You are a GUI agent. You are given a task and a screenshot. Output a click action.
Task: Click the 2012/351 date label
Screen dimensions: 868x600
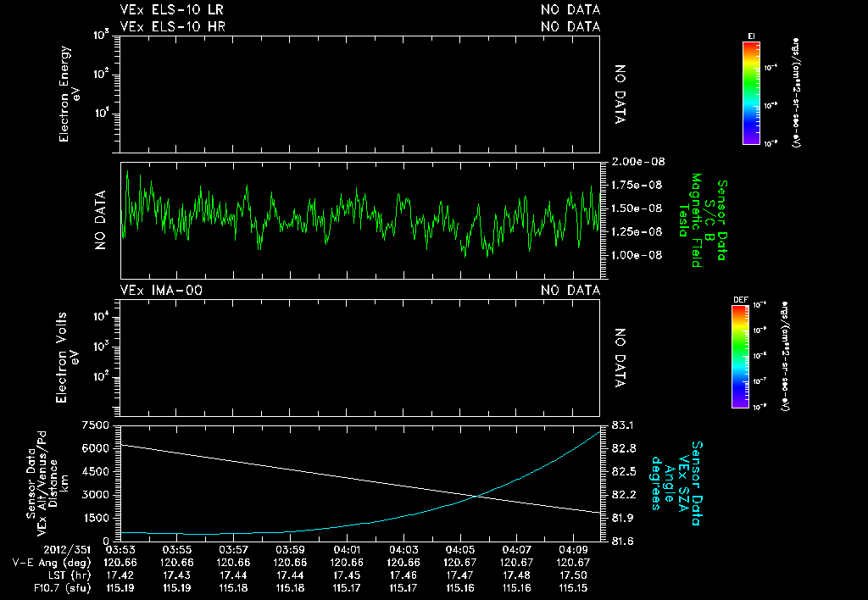coord(67,550)
